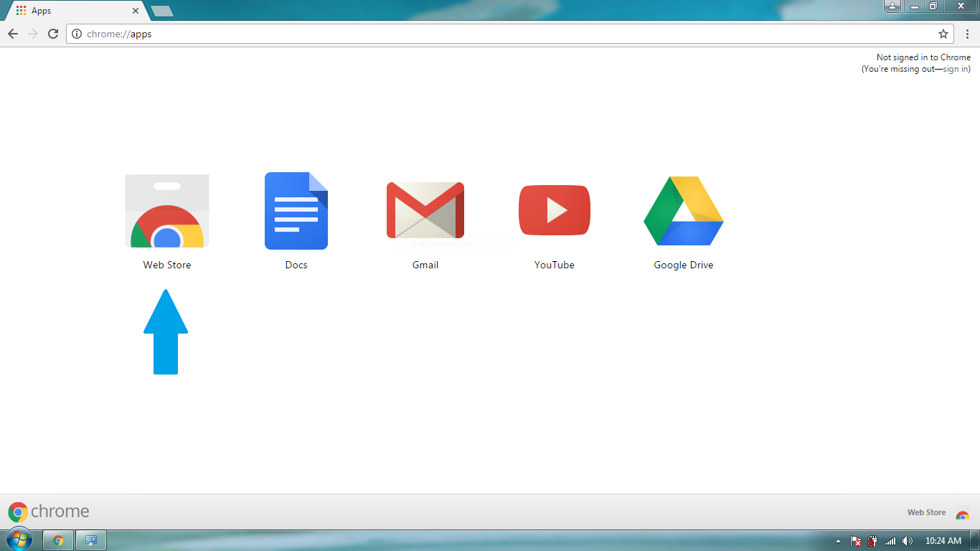Open the network signal tray icon
The width and height of the screenshot is (980, 551).
coord(890,541)
